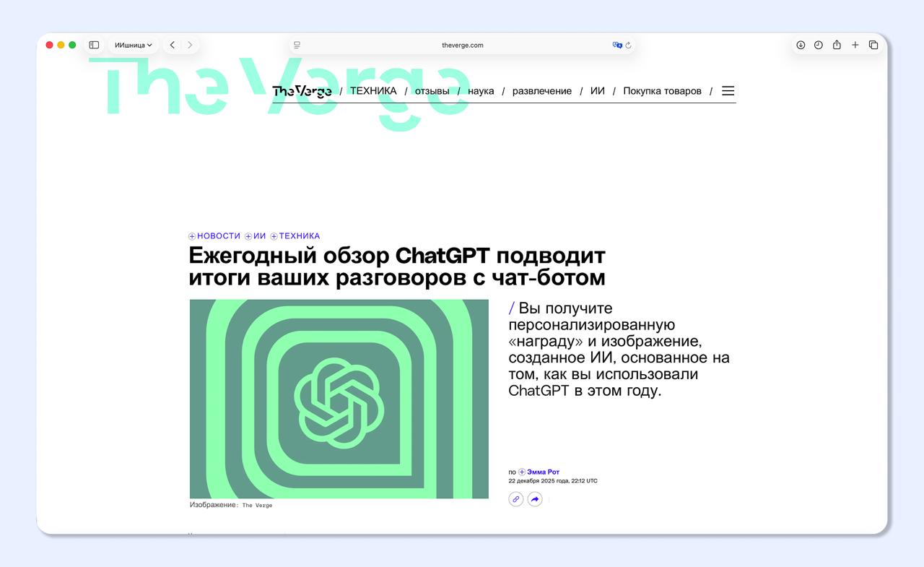Open the ИИшница tab group dropdown
Screen dimensions: 924x567
[134, 45]
